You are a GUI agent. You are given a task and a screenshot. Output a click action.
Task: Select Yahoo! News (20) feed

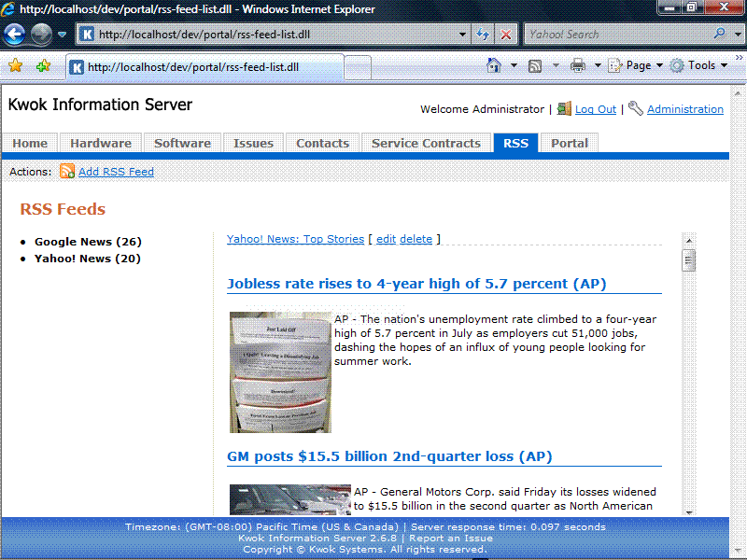point(88,259)
